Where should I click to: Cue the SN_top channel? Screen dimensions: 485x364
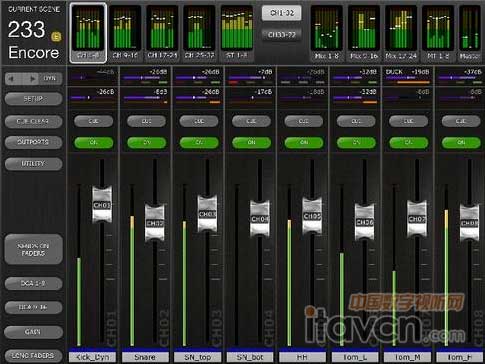[199, 121]
